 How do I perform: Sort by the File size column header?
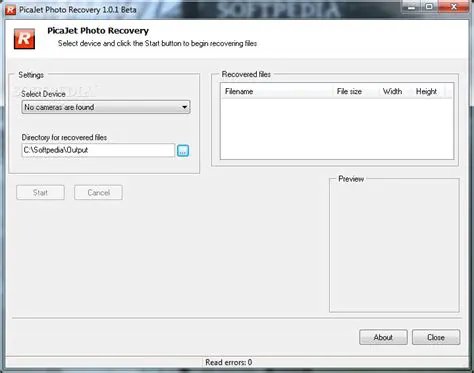(x=355, y=91)
